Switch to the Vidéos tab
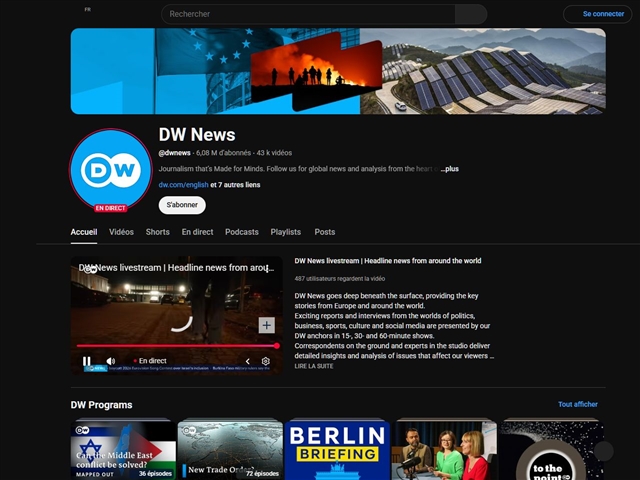 click(x=121, y=232)
